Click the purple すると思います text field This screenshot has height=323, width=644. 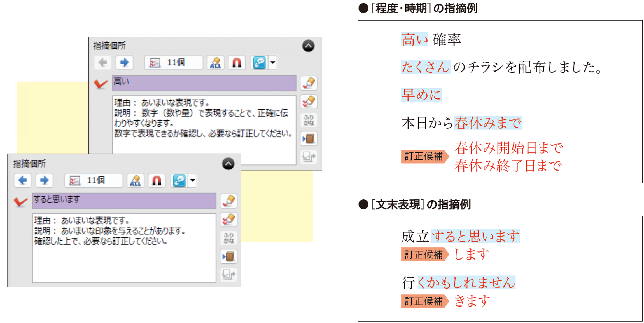tap(124, 201)
